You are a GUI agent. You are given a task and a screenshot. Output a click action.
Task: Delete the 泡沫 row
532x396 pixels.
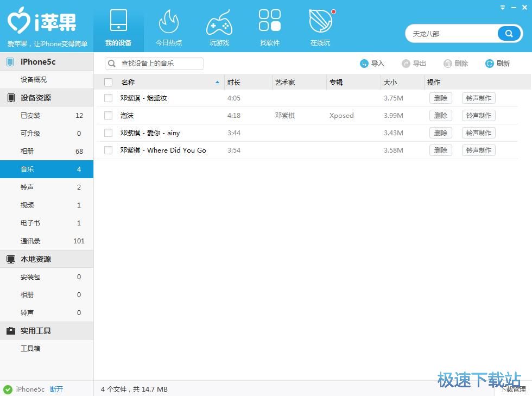pos(441,116)
